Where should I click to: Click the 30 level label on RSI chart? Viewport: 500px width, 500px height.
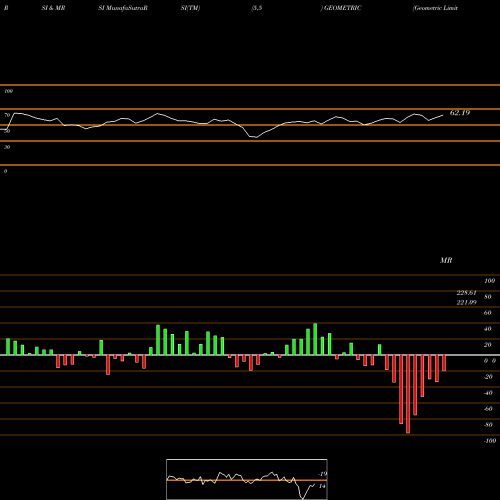tap(7, 147)
